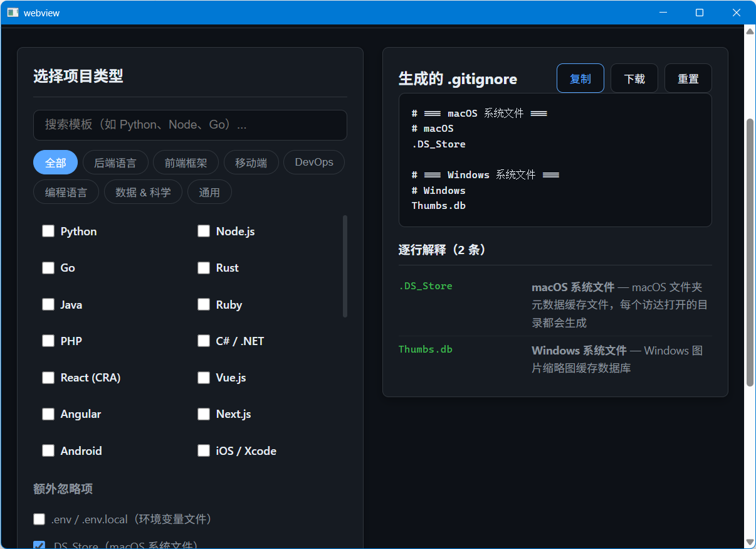Image resolution: width=756 pixels, height=549 pixels.
Task: Filter templates by DevOps
Action: [314, 163]
